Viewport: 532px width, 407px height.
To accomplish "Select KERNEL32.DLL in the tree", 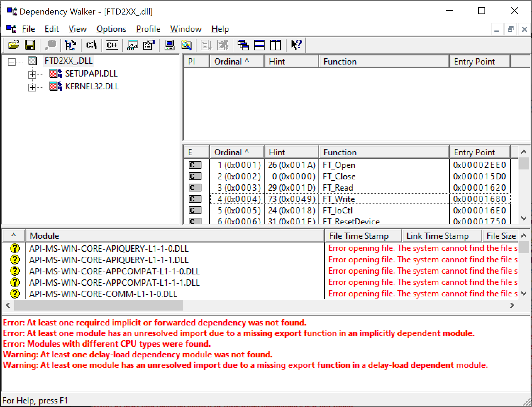I will click(92, 87).
